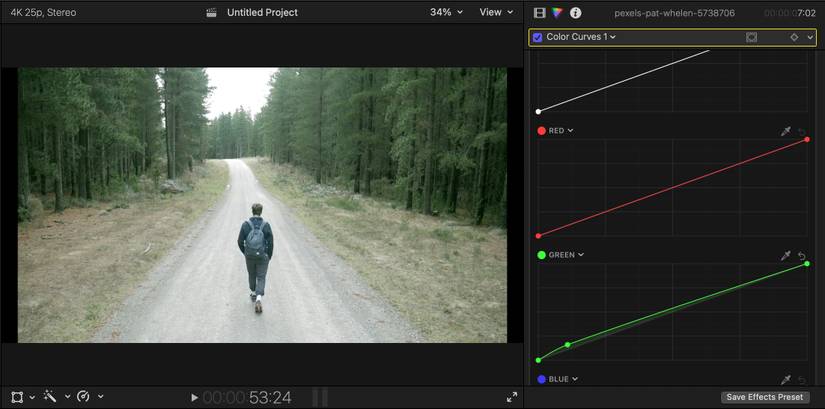
Task: Expand the enhancements menu chevron
Action: (67, 397)
